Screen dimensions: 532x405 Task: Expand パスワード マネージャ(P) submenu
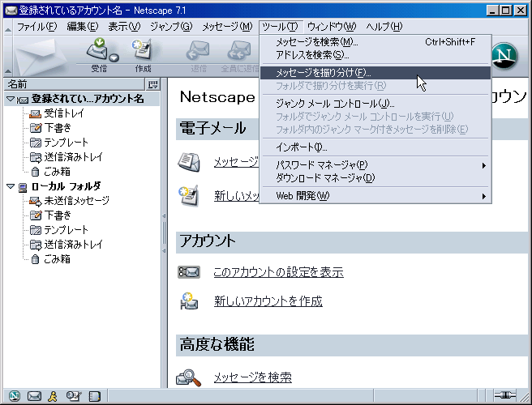[375, 165]
